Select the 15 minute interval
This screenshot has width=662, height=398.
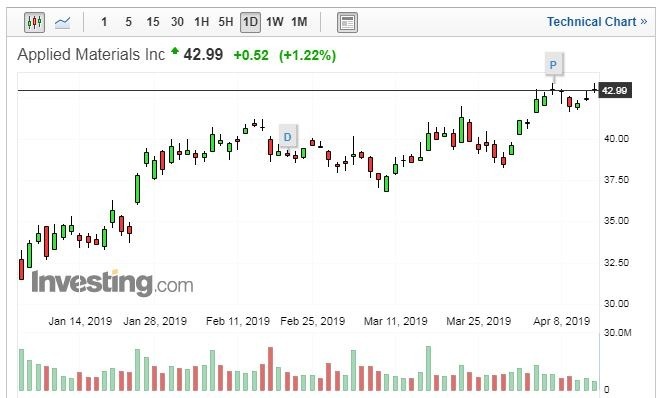tap(153, 22)
